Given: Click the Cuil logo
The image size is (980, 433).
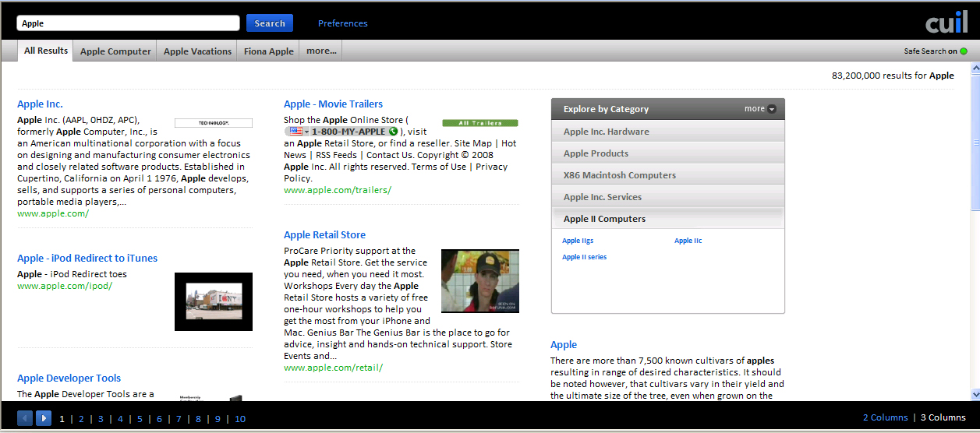Looking at the screenshot, I should click(946, 23).
